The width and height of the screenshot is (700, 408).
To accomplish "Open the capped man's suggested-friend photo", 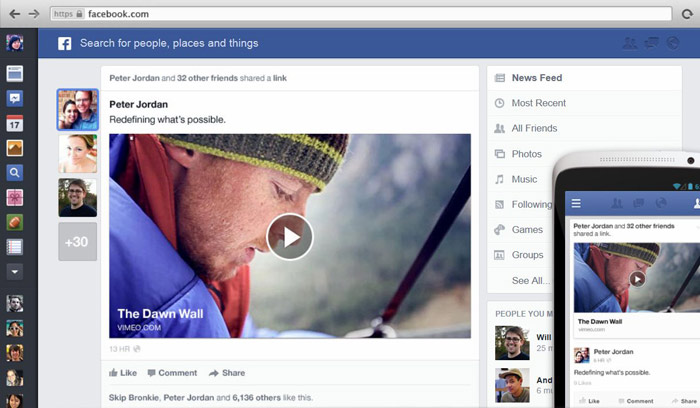I will point(512,385).
